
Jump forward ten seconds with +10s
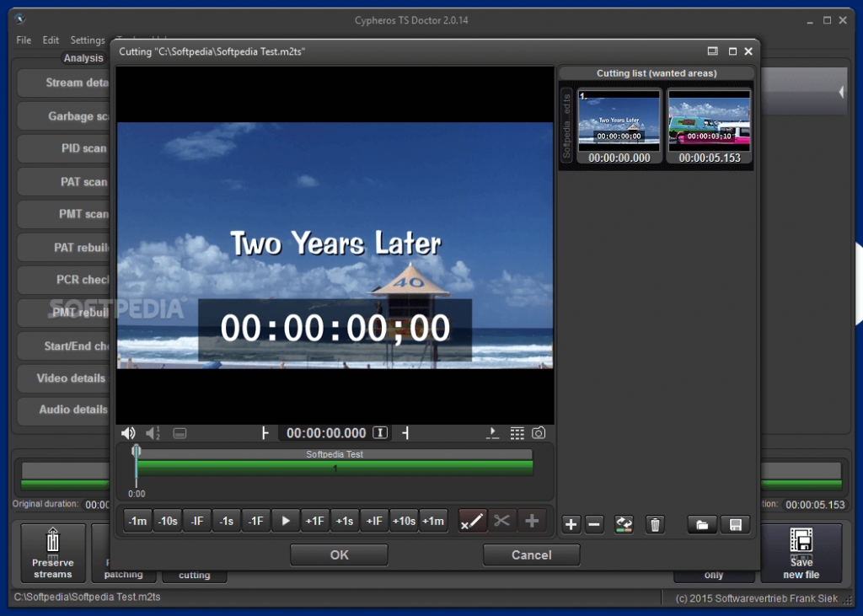[x=404, y=521]
